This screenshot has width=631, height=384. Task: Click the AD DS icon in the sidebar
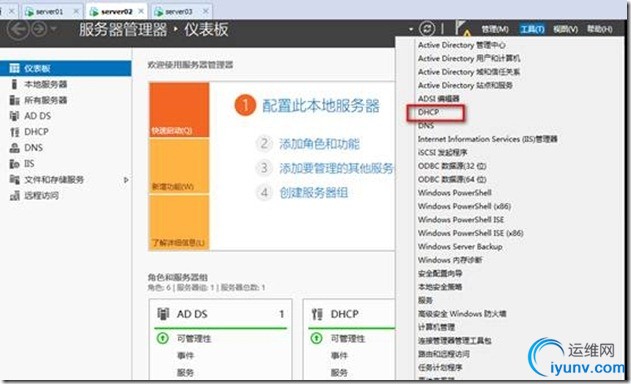(x=14, y=116)
